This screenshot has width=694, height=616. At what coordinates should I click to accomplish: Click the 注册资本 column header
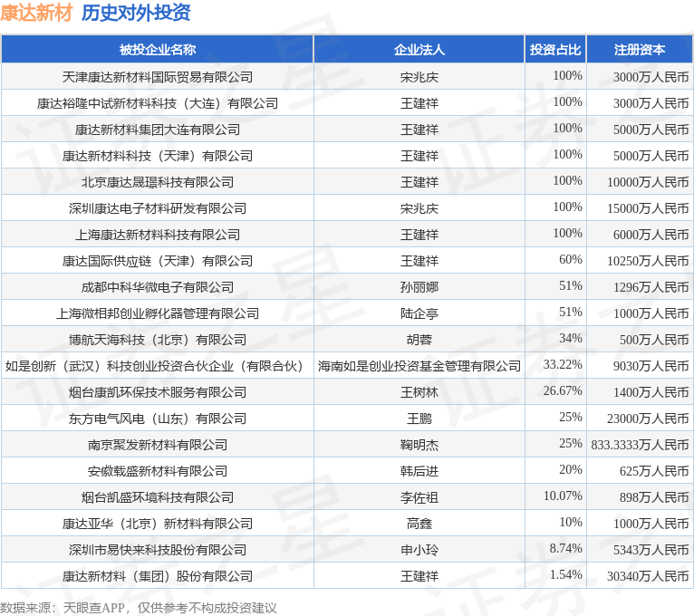(x=640, y=50)
